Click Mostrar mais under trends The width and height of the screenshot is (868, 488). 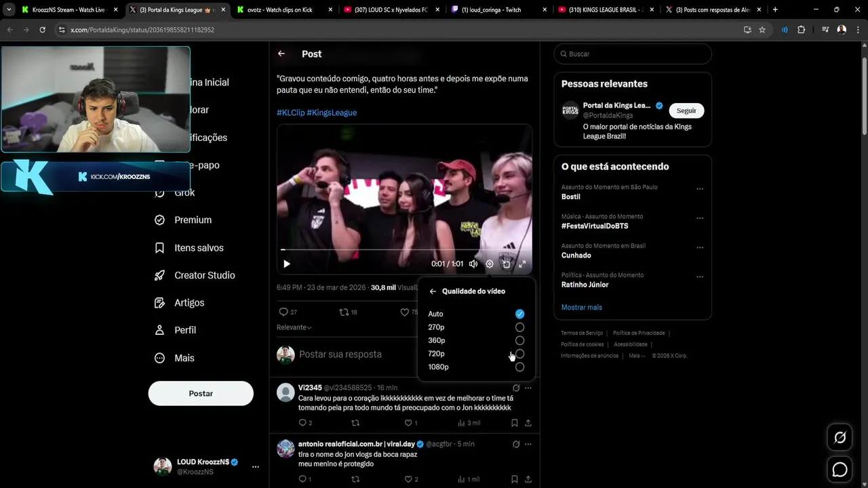[x=581, y=307]
